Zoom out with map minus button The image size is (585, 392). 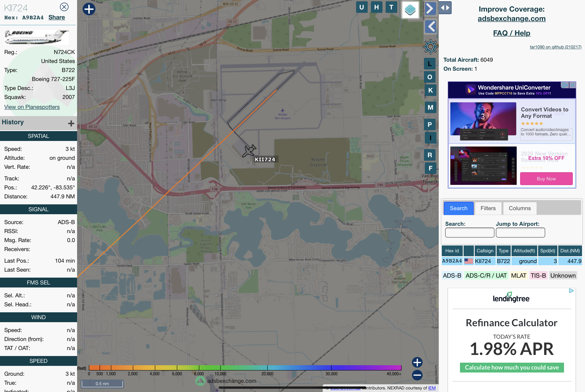pyautogui.click(x=417, y=375)
